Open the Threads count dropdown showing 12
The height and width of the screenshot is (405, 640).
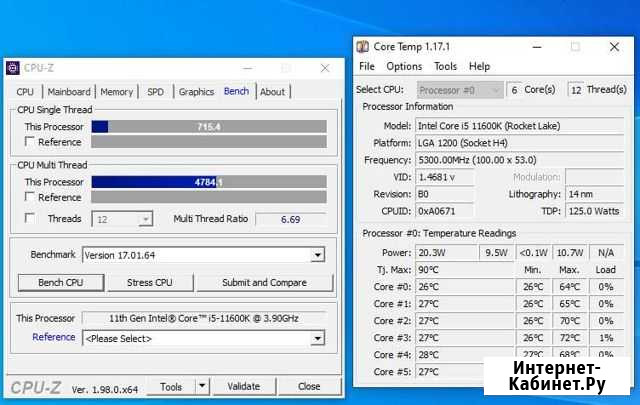(x=122, y=219)
